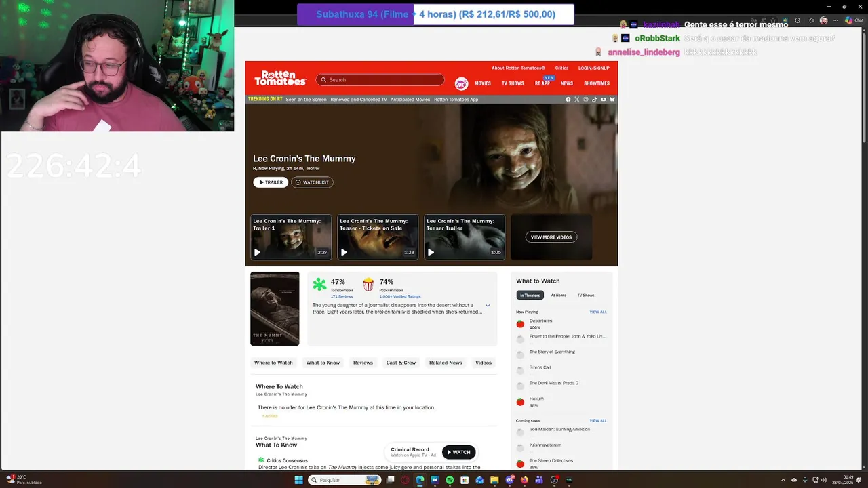
Task: Open the browser profile avatar
Action: point(824,20)
